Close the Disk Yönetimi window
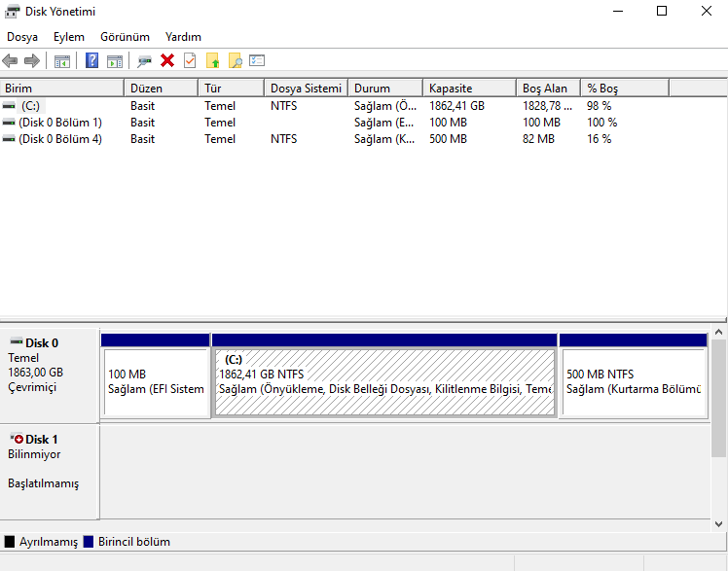The width and height of the screenshot is (728, 571). tap(707, 11)
